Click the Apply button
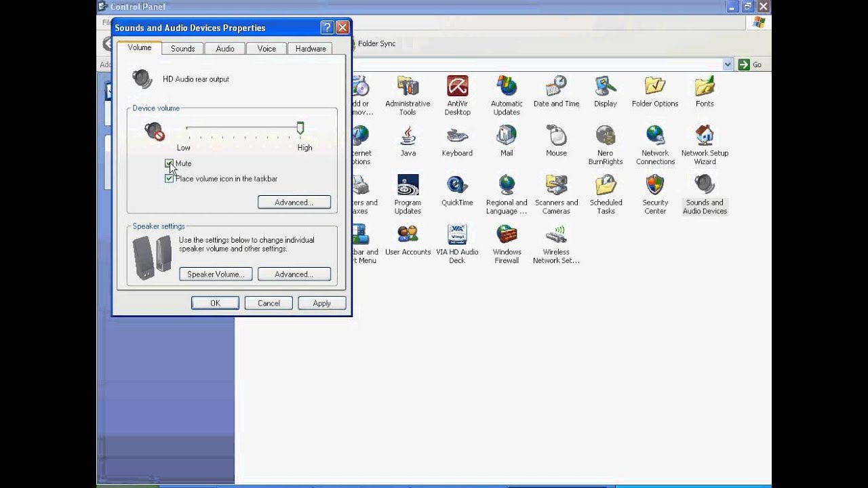 pos(322,303)
